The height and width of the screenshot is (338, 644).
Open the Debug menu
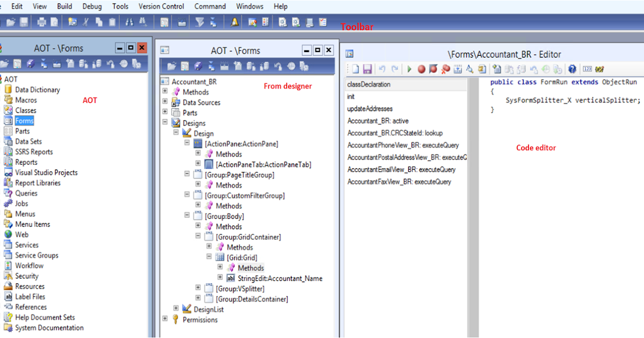pyautogui.click(x=91, y=6)
